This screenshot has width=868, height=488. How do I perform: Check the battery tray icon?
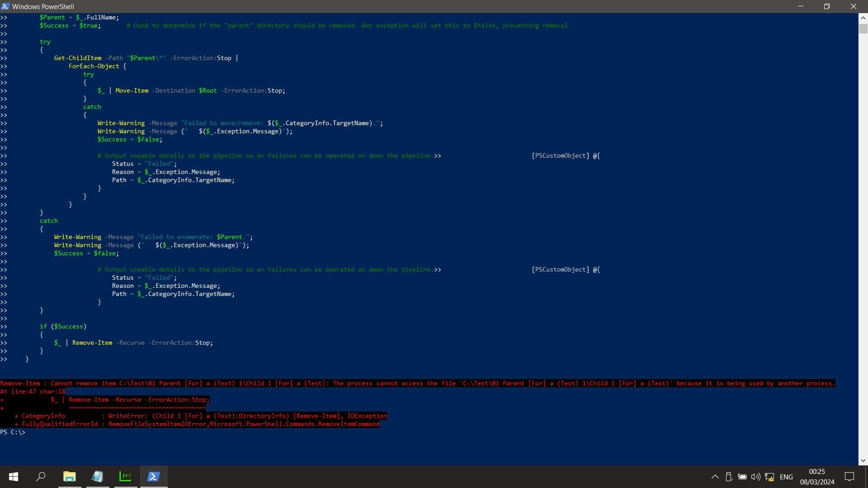point(742,477)
